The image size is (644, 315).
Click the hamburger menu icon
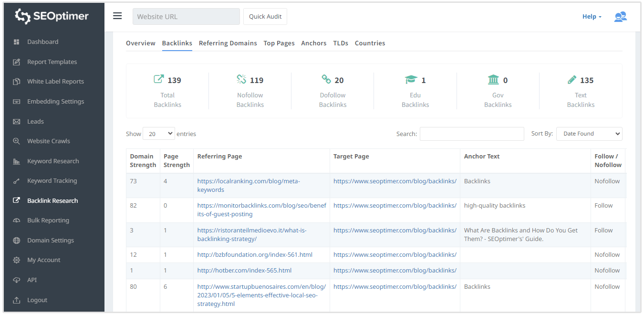[x=117, y=16]
